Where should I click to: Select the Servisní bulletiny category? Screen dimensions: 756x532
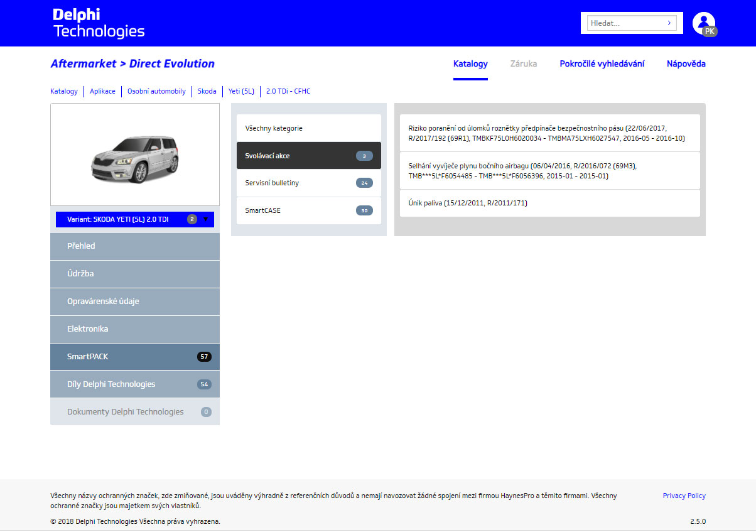click(x=309, y=183)
